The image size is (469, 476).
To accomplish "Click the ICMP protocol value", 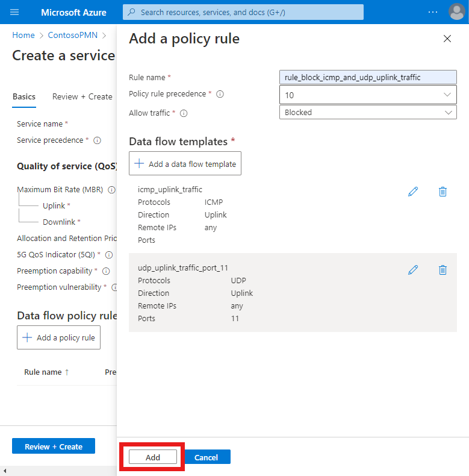I will point(214,202).
